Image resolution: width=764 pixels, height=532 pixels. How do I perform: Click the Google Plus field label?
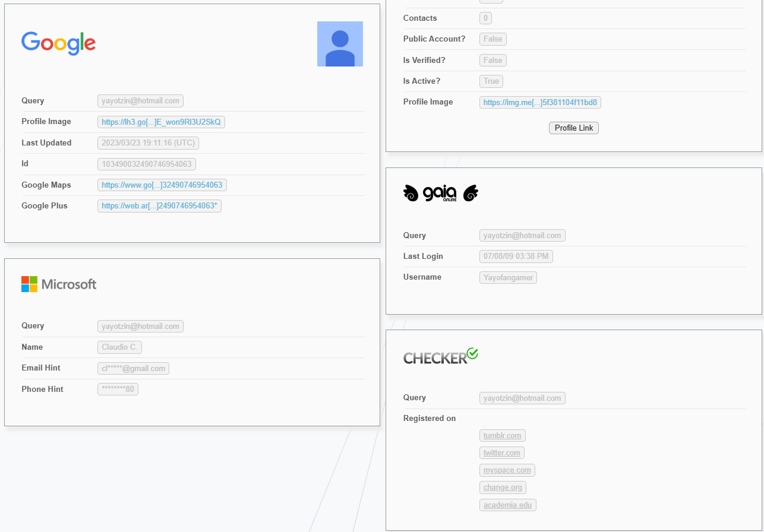click(45, 205)
